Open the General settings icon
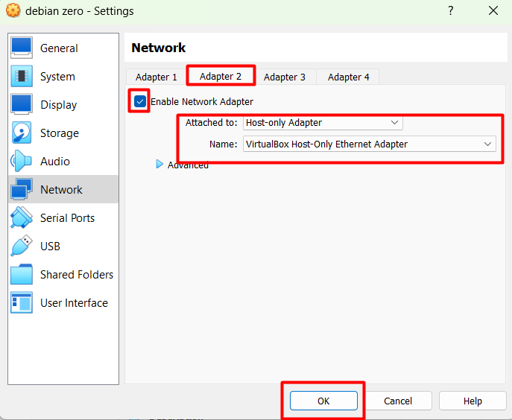The height and width of the screenshot is (420, 512). pos(22,48)
